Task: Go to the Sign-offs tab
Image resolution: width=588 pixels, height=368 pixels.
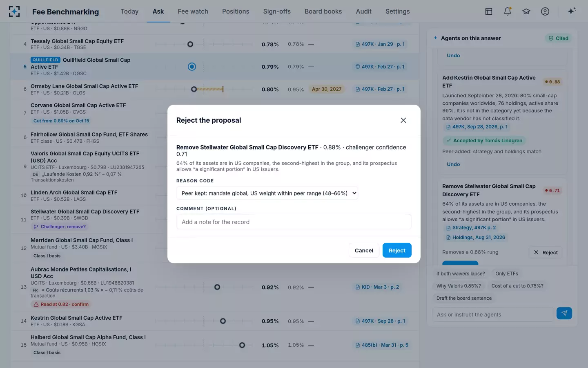Action: tap(277, 11)
